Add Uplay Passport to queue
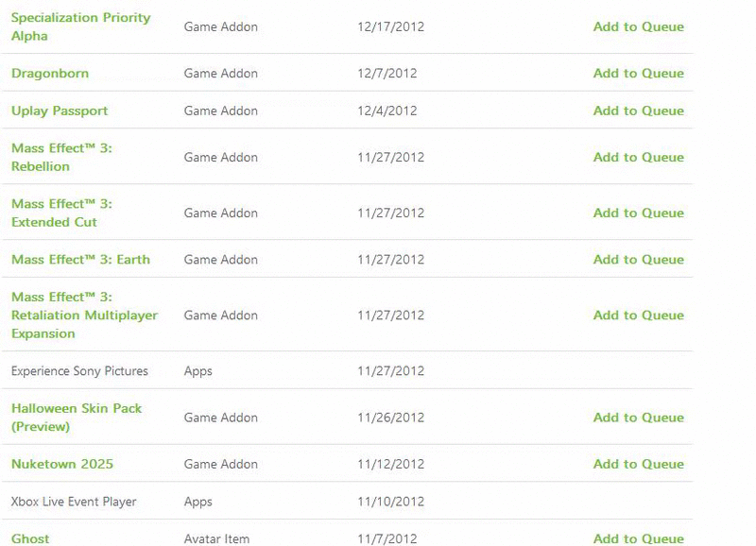This screenshot has width=756, height=546. (639, 111)
